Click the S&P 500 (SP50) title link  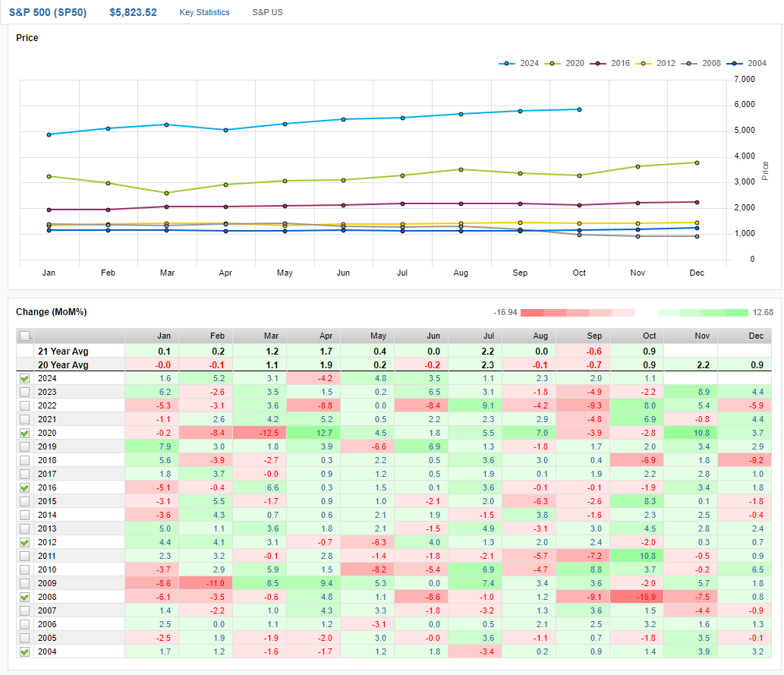[x=48, y=12]
